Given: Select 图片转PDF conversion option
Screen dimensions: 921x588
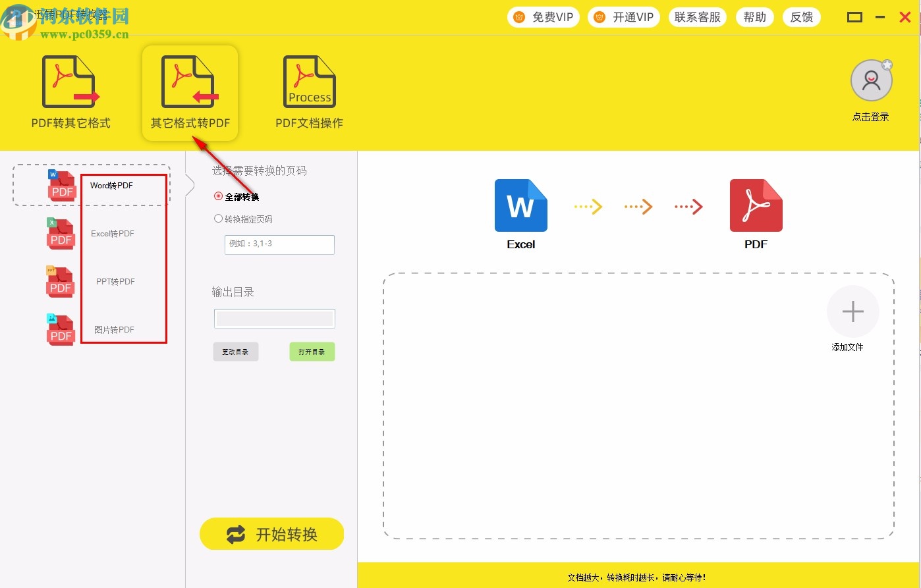Looking at the screenshot, I should (x=114, y=330).
